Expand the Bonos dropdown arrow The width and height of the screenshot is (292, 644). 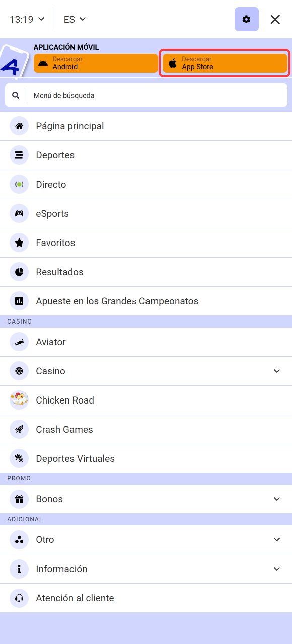(276, 499)
